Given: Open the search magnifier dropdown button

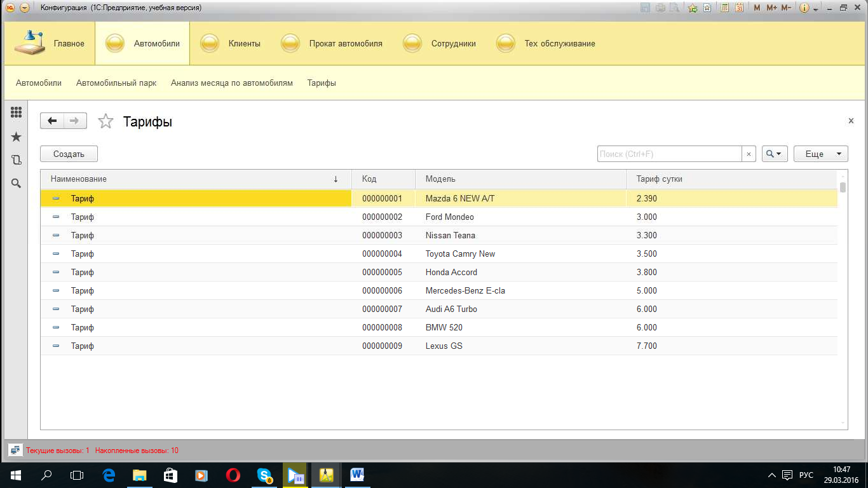Looking at the screenshot, I should 775,154.
